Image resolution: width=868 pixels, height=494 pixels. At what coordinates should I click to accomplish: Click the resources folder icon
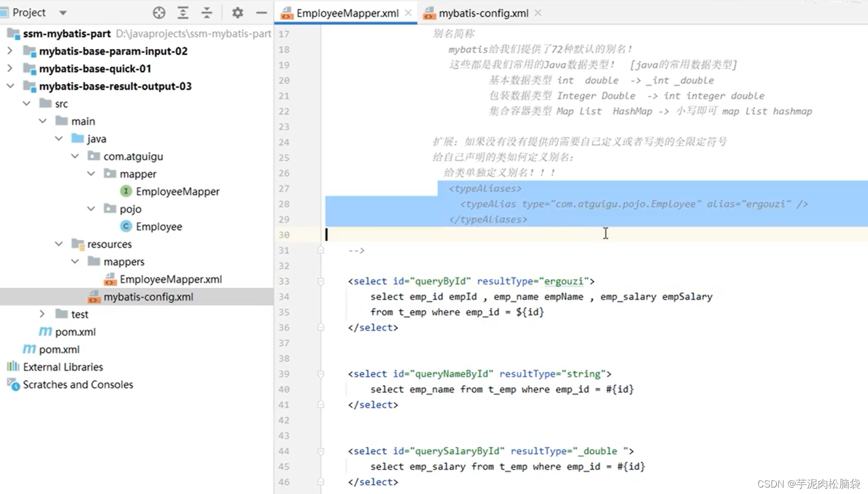77,245
